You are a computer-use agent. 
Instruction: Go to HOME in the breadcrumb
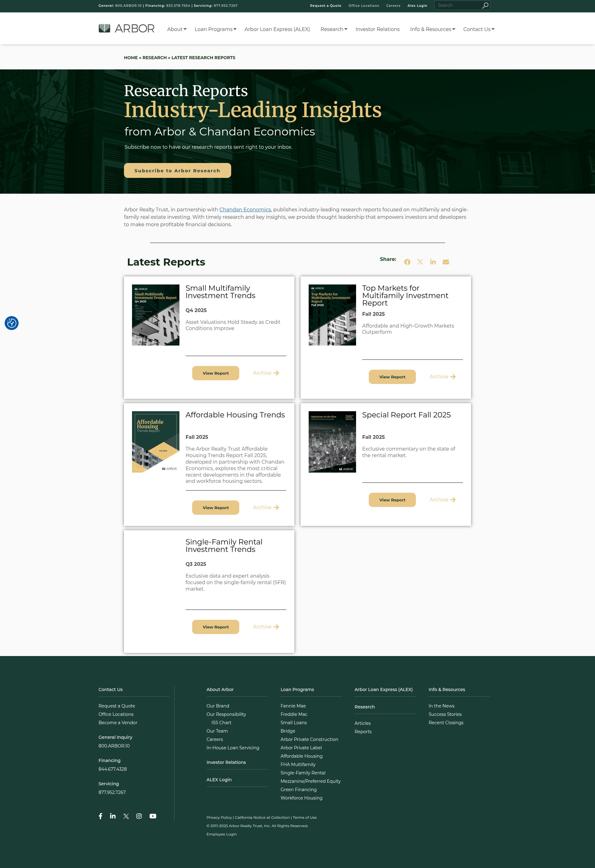pyautogui.click(x=131, y=58)
